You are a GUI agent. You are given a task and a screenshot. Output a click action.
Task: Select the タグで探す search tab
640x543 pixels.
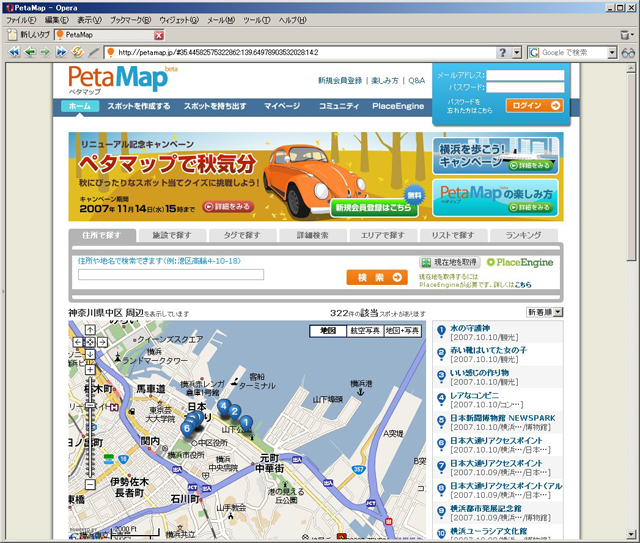click(242, 235)
